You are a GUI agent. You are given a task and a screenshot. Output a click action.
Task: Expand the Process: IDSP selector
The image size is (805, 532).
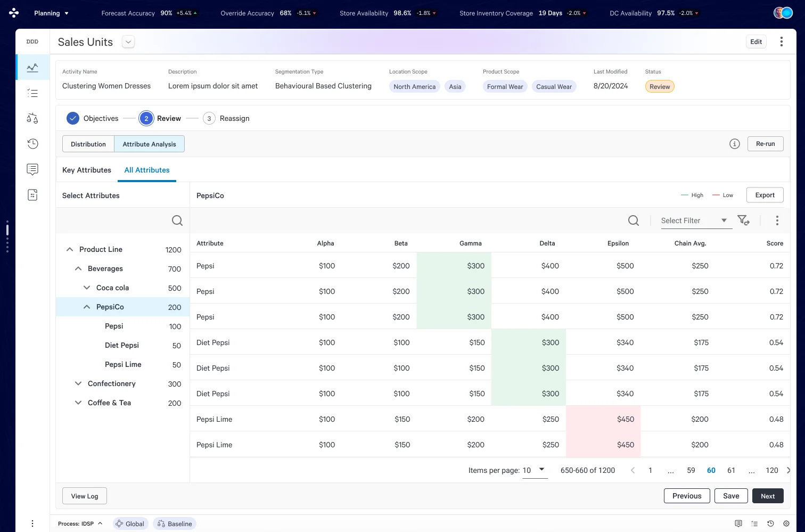point(80,523)
